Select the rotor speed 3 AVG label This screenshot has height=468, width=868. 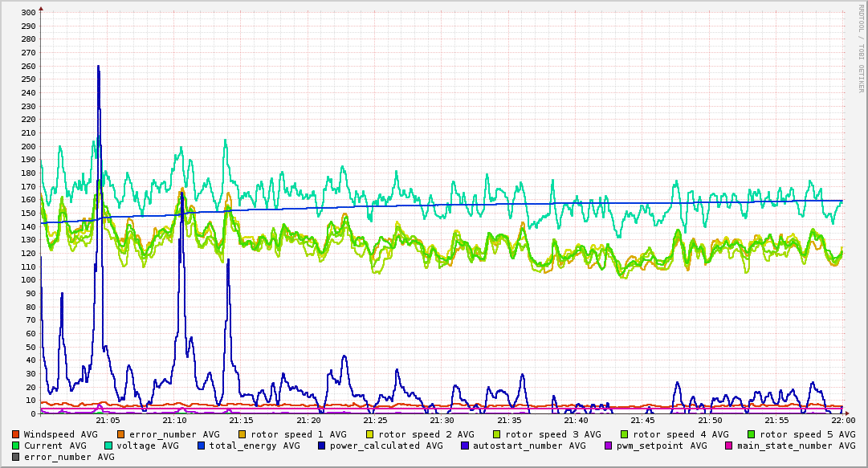click(553, 435)
